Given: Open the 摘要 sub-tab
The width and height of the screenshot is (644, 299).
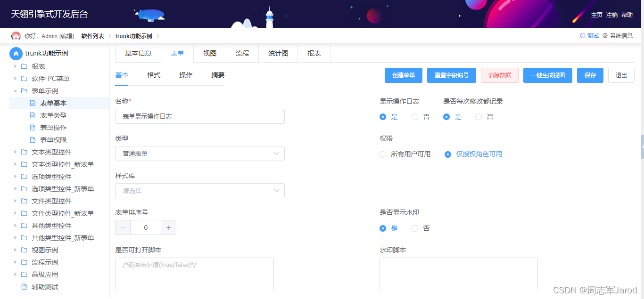Looking at the screenshot, I should click(x=218, y=75).
